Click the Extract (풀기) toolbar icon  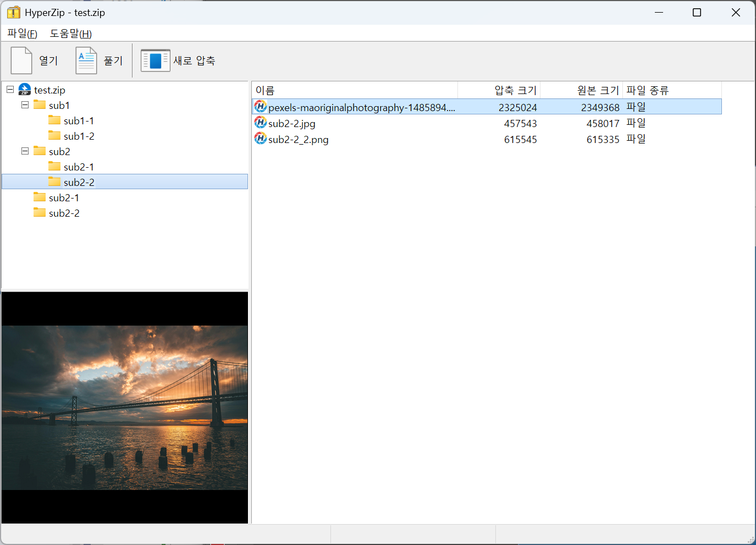[86, 60]
